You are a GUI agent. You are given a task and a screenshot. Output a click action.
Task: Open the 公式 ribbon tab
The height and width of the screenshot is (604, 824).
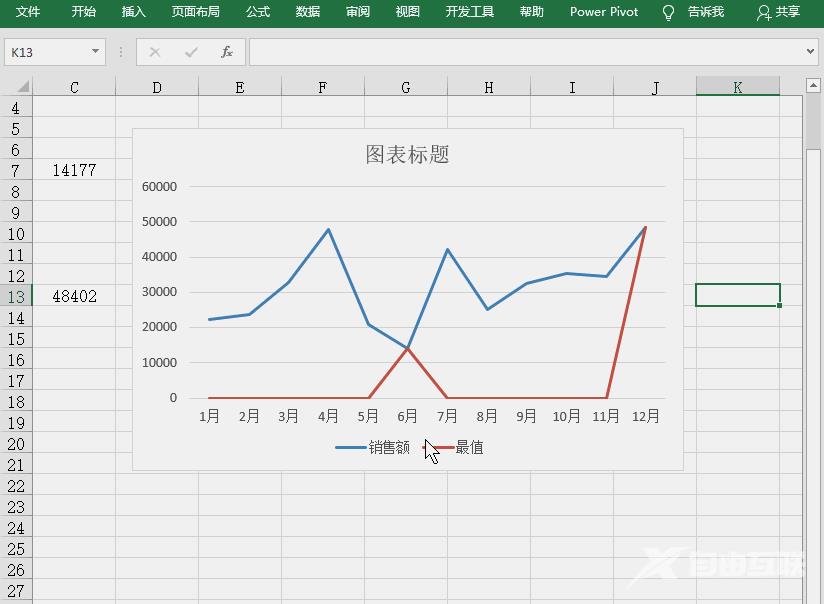click(257, 12)
